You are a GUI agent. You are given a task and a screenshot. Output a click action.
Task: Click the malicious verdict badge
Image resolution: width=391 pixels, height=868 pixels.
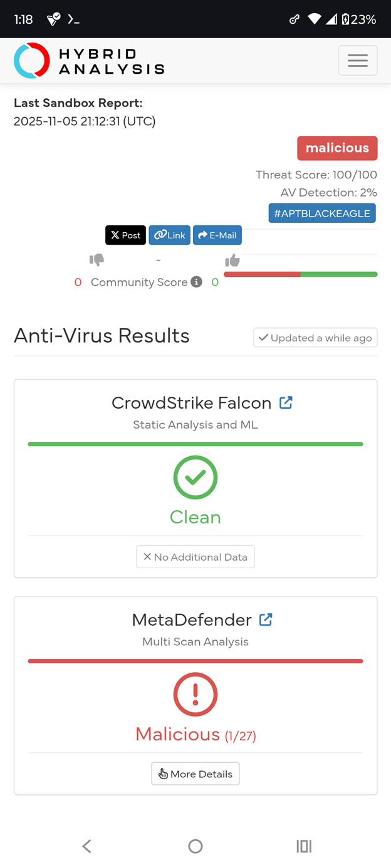click(337, 148)
